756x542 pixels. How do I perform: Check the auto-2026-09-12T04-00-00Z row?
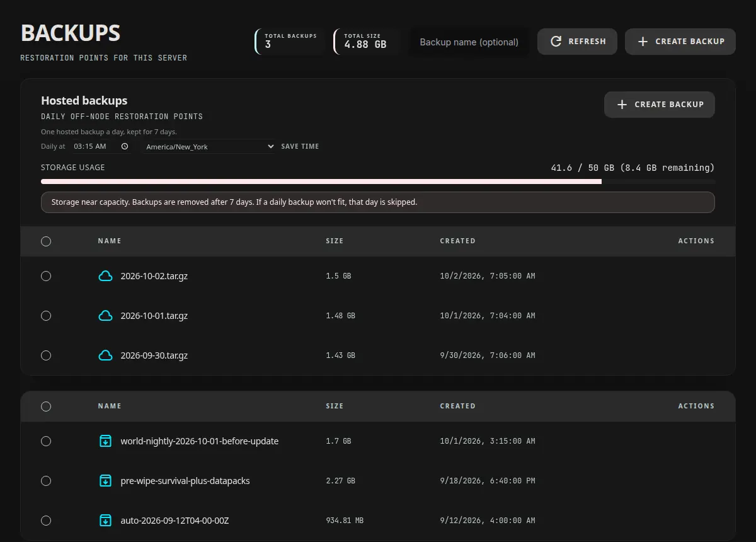[46, 521]
